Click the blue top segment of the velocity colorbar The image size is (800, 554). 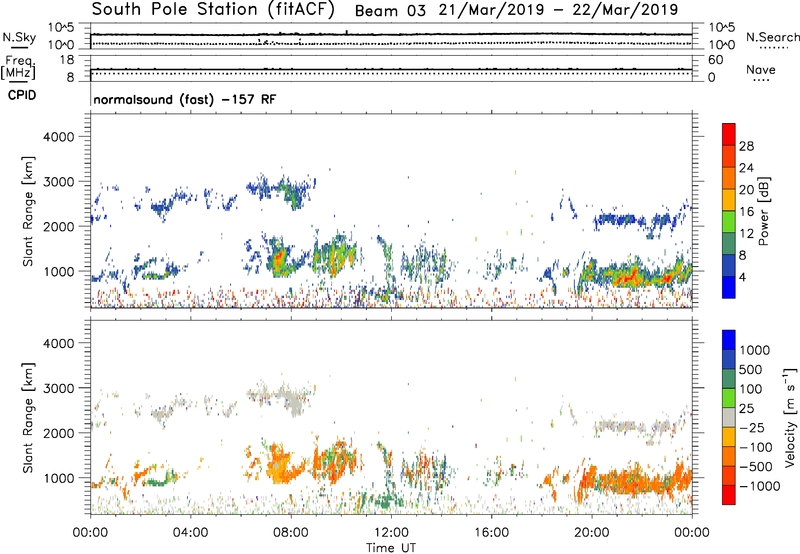pyautogui.click(x=729, y=340)
